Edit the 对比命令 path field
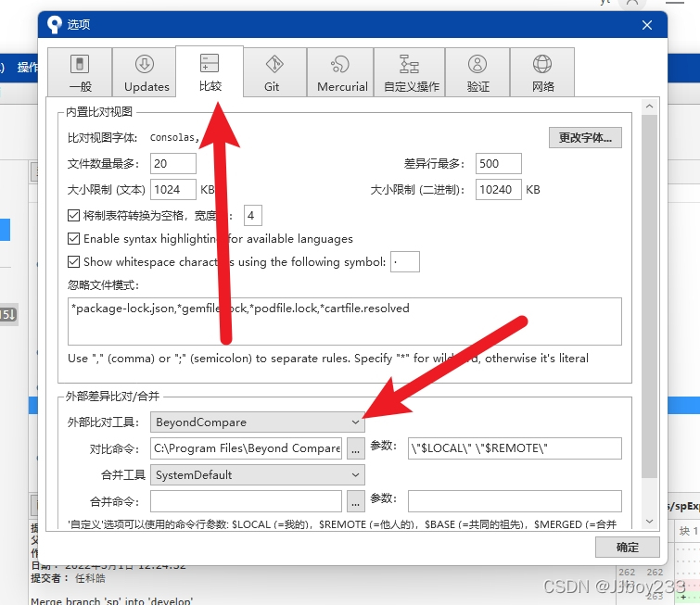700x605 pixels. [x=246, y=448]
